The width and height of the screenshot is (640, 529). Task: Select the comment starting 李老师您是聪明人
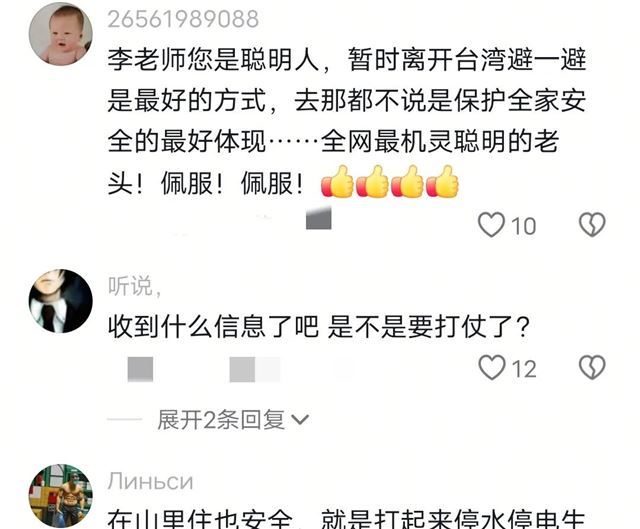point(347,121)
